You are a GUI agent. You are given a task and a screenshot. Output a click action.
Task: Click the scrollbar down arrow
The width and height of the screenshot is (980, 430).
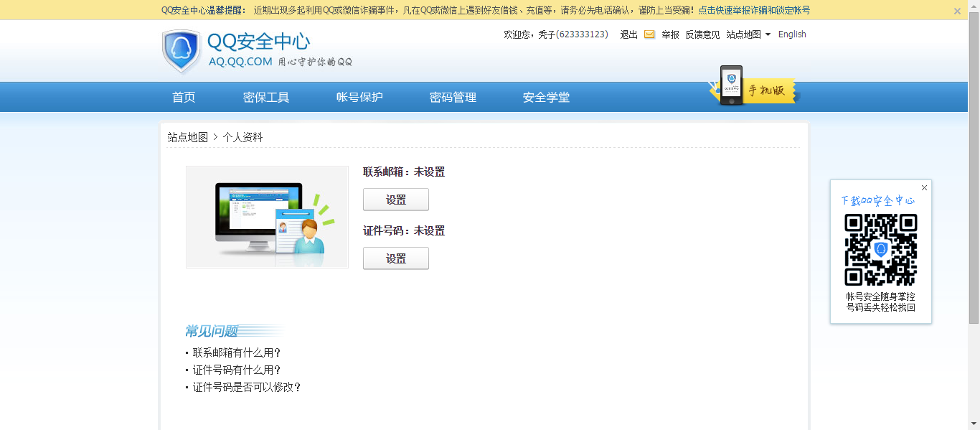[974, 424]
